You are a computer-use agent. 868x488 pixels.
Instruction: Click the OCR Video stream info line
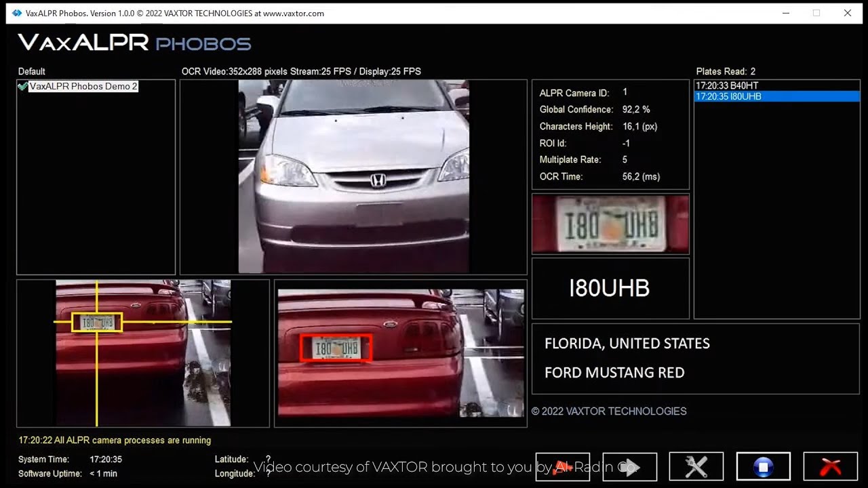pyautogui.click(x=301, y=71)
